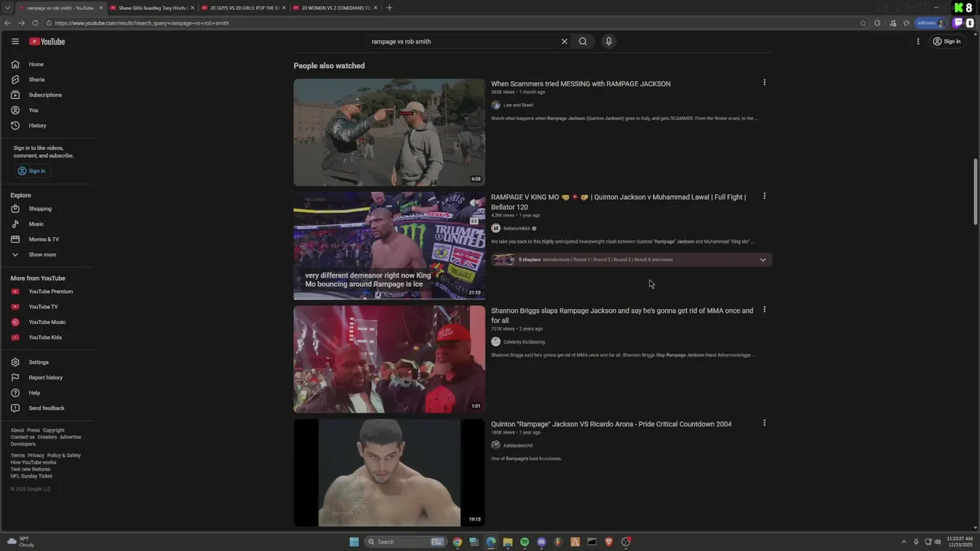Open YouTube Premium link

[51, 292]
